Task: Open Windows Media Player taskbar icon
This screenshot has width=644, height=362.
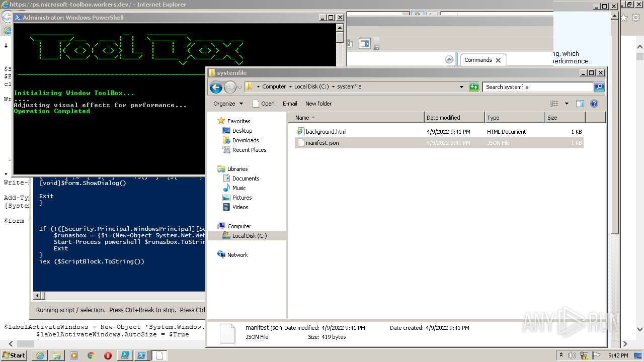Action: coord(73,355)
